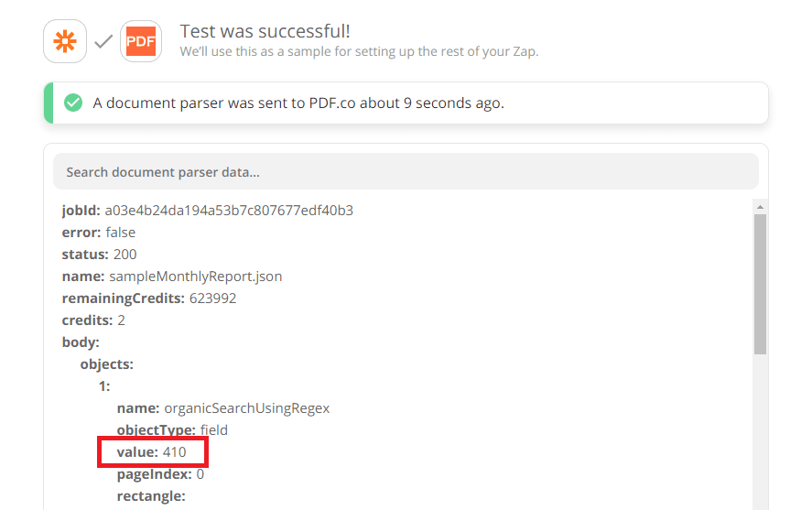Screen dimensions: 812x510
Task: Collapse the body section
Action: pyautogui.click(x=81, y=342)
